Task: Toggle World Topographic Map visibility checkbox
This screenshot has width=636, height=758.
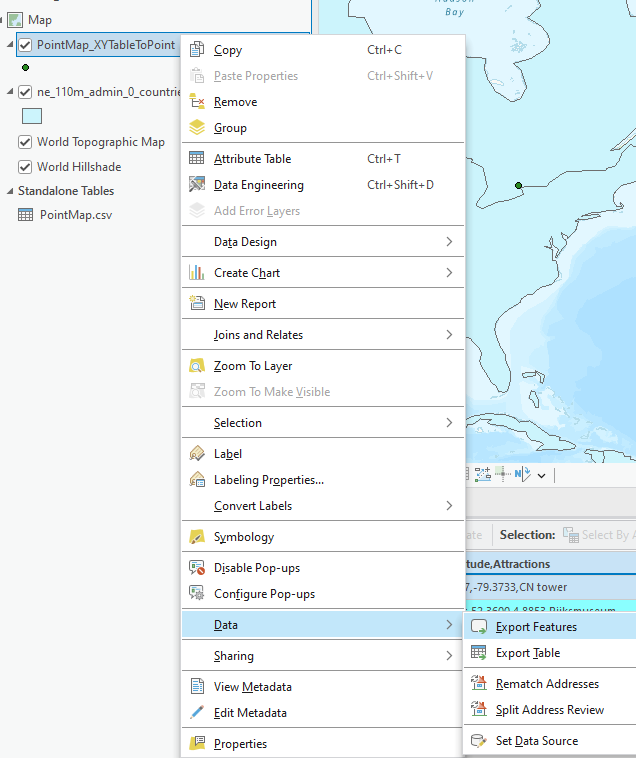Action: tap(25, 142)
